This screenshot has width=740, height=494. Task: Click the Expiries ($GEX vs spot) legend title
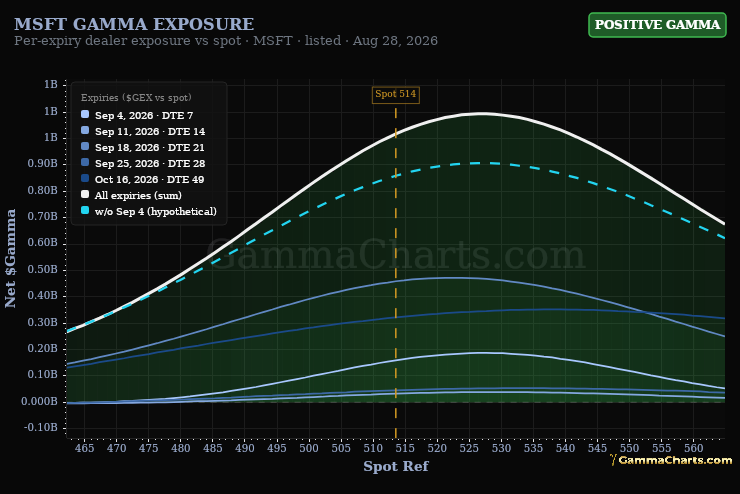click(136, 98)
